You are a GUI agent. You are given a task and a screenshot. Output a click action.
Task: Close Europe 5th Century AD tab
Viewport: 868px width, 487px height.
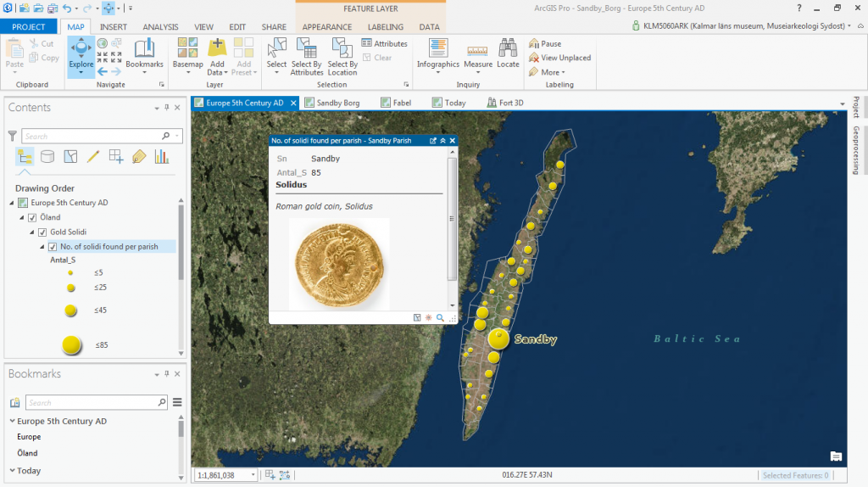click(293, 103)
